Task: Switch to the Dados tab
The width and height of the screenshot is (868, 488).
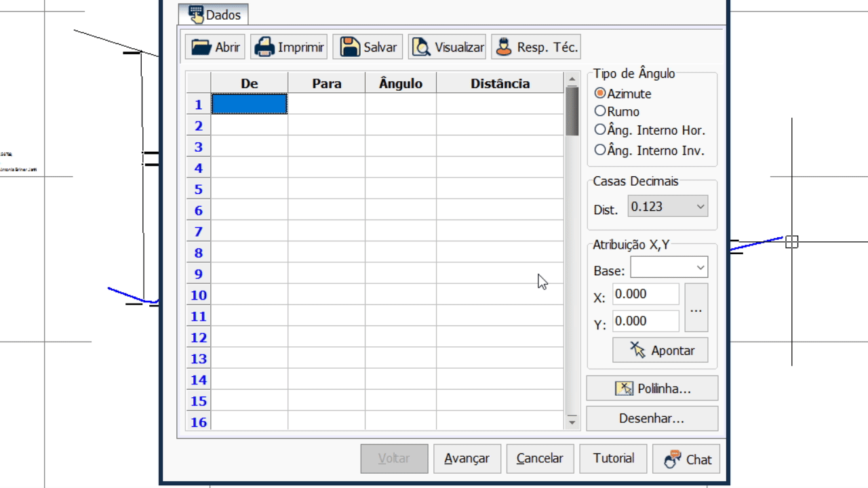Action: tap(214, 14)
